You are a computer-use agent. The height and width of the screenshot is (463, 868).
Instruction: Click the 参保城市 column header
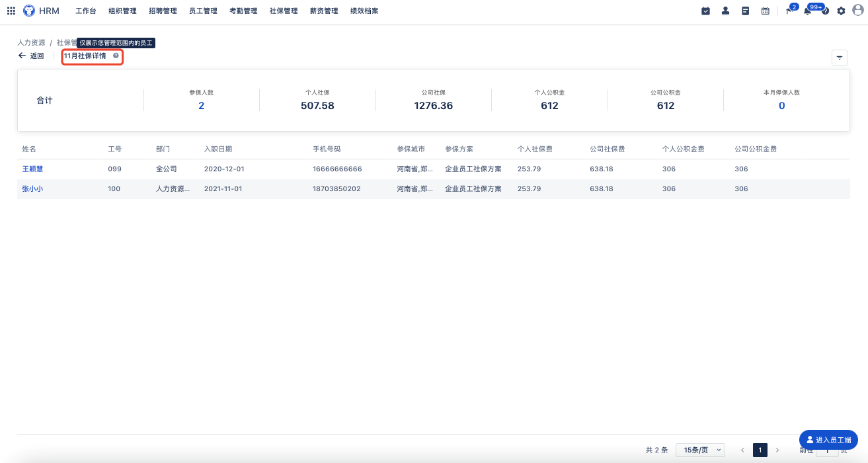411,149
